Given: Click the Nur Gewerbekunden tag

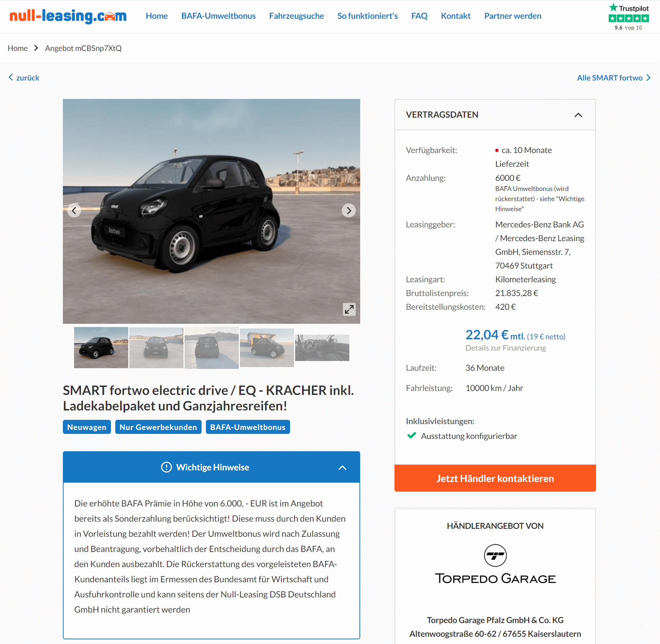Looking at the screenshot, I should point(158,427).
